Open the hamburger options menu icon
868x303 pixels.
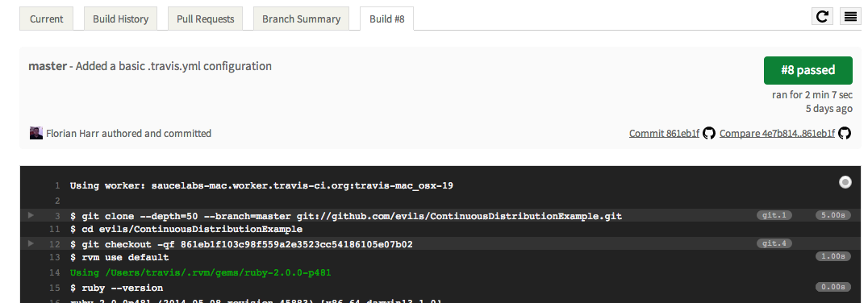(x=851, y=17)
